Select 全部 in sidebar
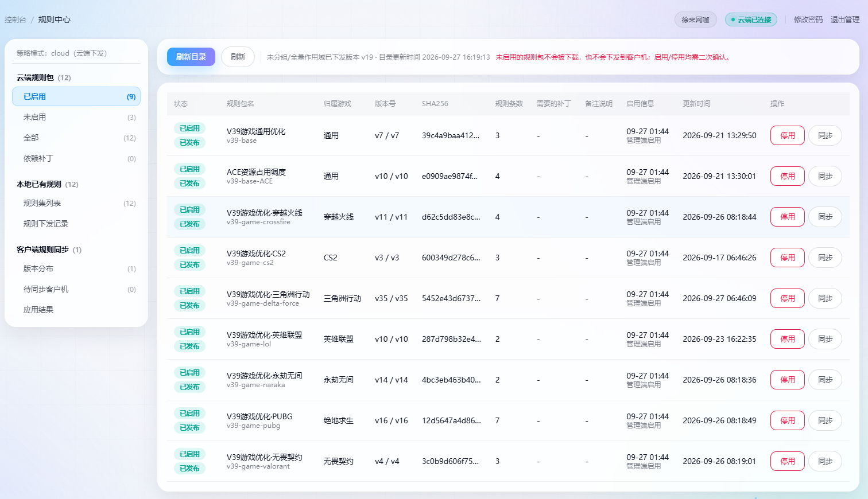Viewport: 868px width, 499px height. click(x=76, y=138)
